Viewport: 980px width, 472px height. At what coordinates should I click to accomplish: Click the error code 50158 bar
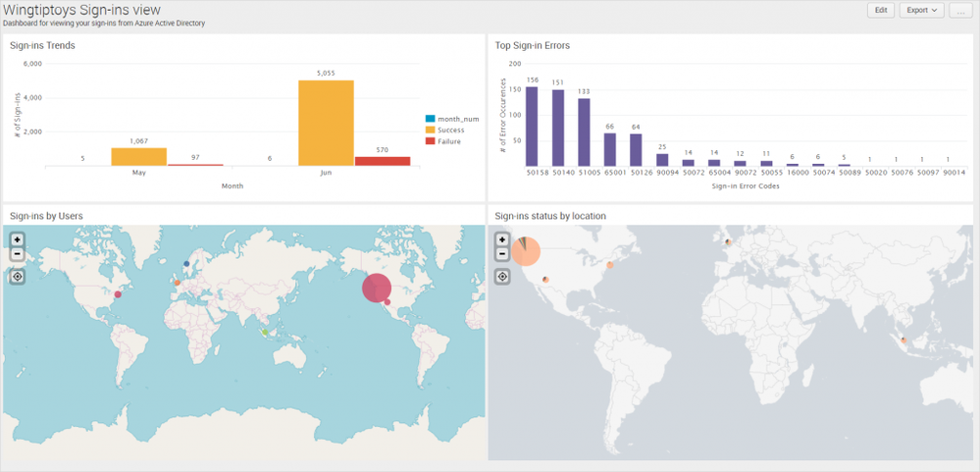click(532, 127)
